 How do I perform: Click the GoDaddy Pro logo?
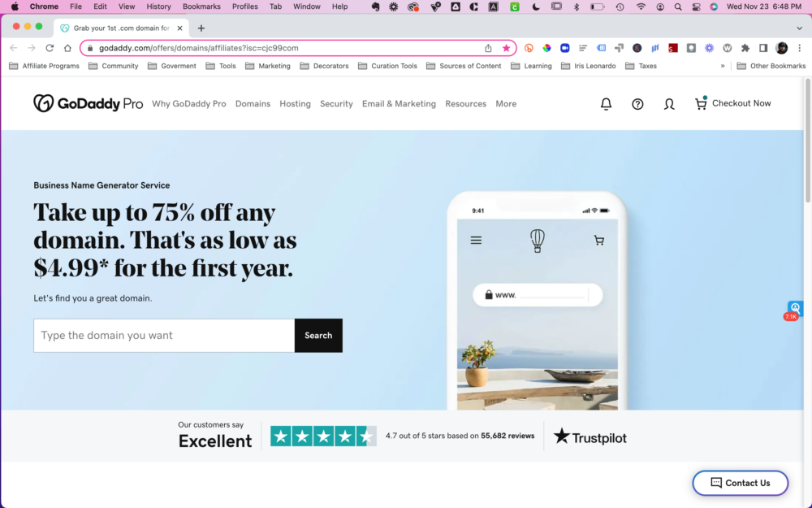pyautogui.click(x=88, y=103)
